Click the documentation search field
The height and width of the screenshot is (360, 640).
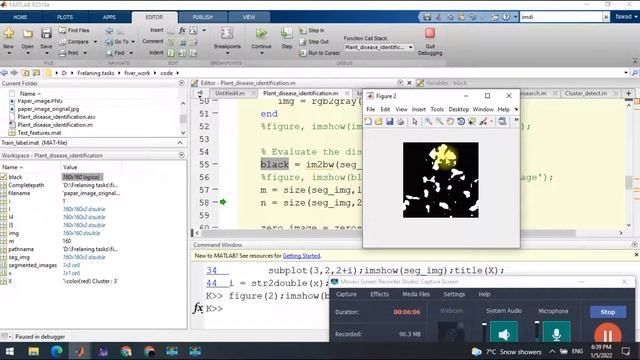point(561,17)
